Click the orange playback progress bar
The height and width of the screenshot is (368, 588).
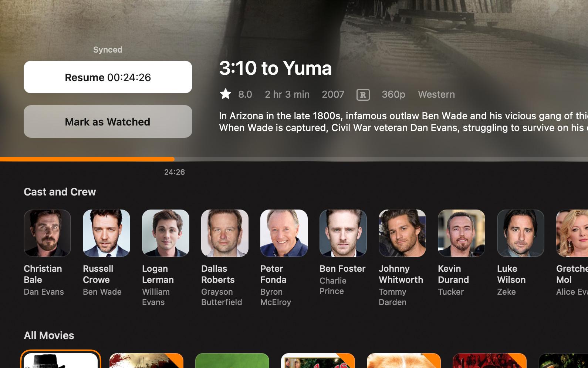coord(87,159)
